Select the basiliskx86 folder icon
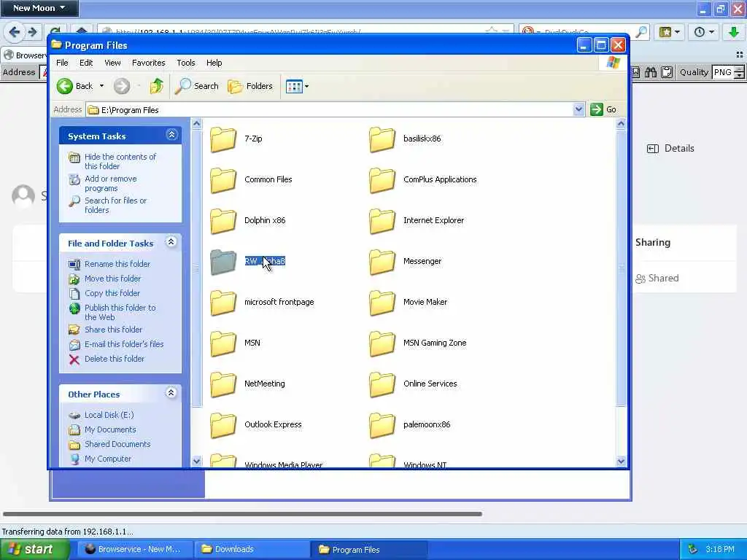Screen dimensions: 747x560 [x=382, y=139]
